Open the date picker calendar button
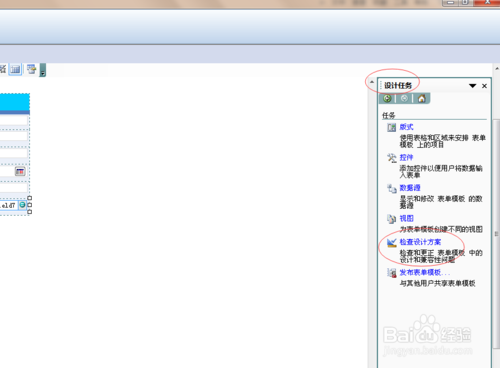The image size is (500, 368). pos(20,171)
